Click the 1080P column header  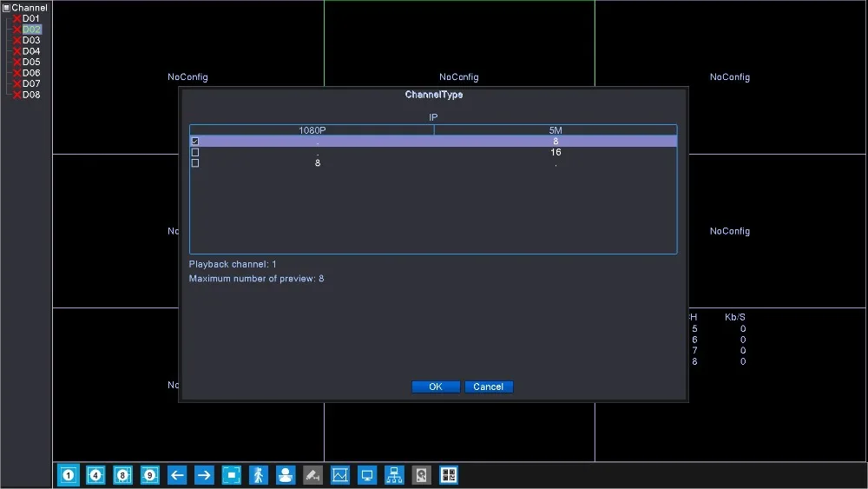point(312,130)
